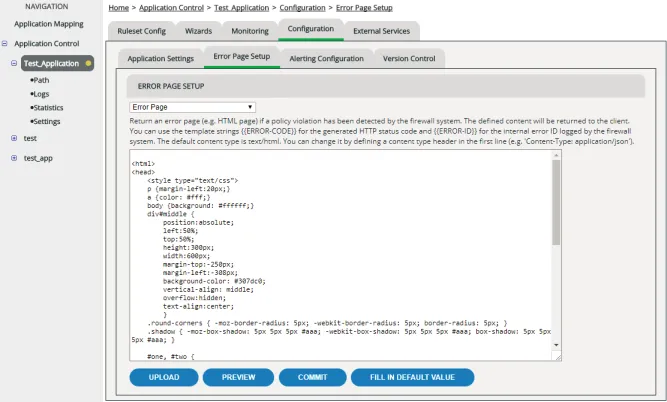
Task: Select the test_app application entry
Action: click(38, 158)
